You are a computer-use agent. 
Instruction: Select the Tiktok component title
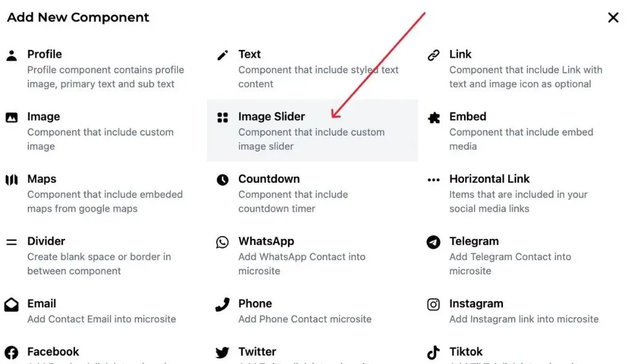tap(466, 352)
